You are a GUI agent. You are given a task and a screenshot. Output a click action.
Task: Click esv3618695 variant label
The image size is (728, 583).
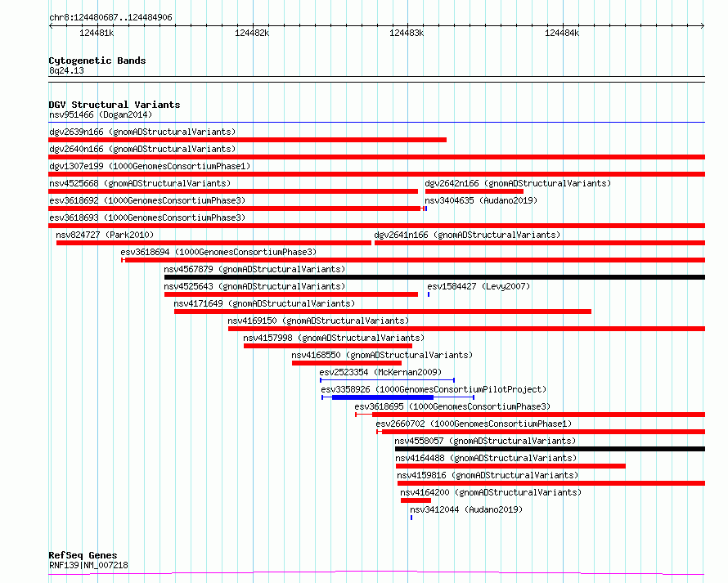(452, 406)
